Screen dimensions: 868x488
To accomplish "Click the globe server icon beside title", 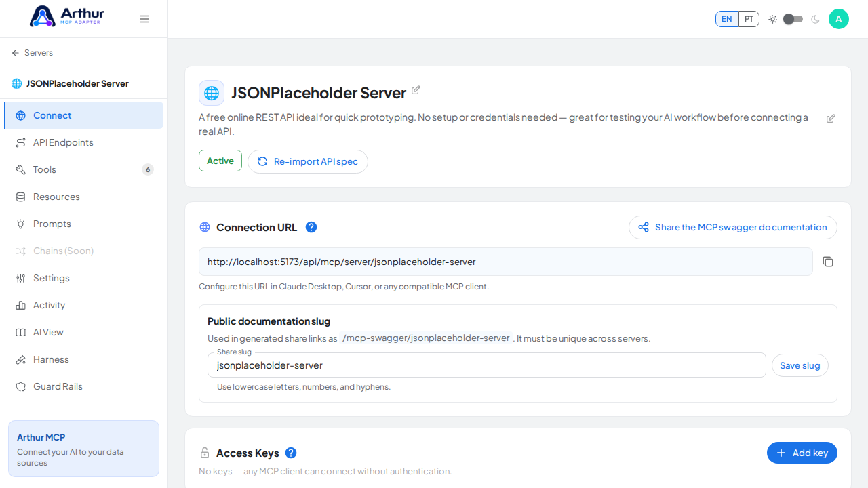I will [x=212, y=93].
